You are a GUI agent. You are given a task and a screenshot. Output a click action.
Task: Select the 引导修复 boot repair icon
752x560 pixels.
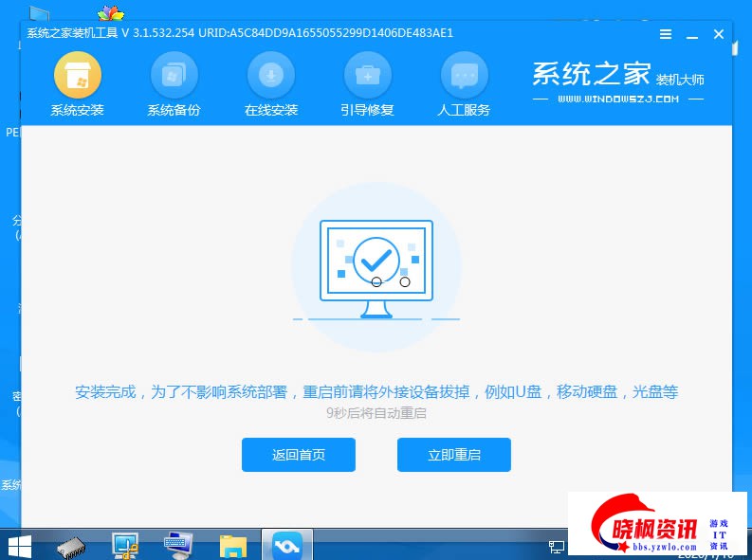367,84
